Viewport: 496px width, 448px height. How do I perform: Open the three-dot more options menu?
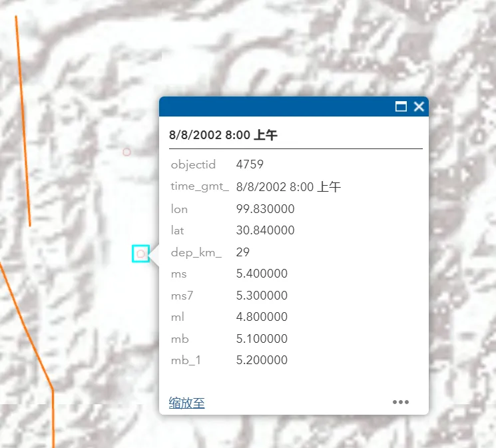pos(400,402)
